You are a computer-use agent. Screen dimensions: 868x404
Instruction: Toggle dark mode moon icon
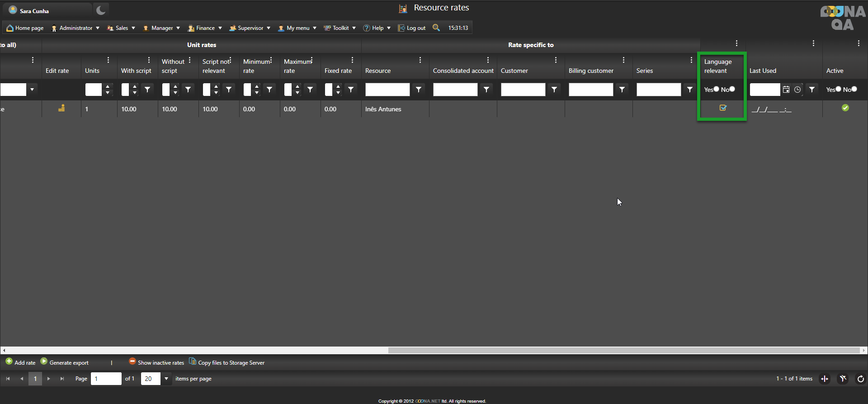101,10
